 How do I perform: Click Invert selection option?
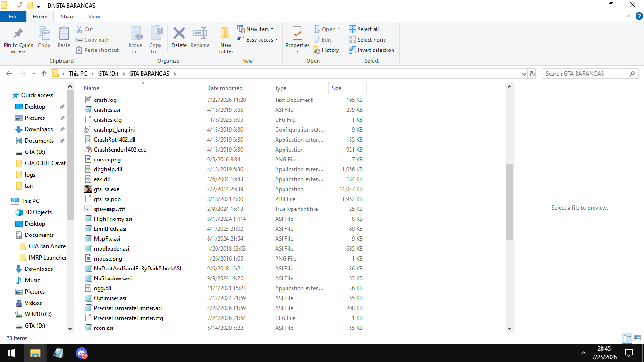tap(372, 50)
